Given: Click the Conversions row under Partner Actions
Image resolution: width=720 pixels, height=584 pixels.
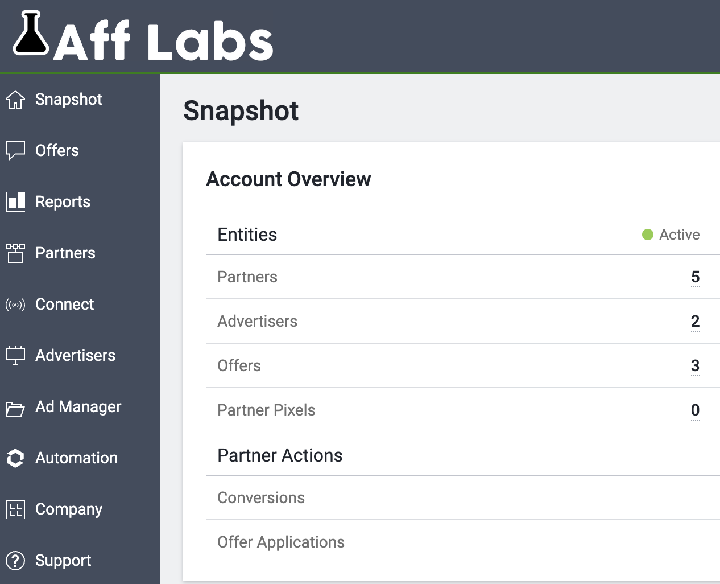Looking at the screenshot, I should pos(261,498).
